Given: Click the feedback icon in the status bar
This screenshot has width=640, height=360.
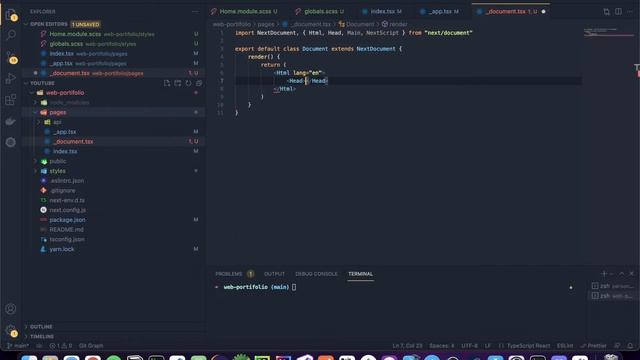Looking at the screenshot, I should point(617,346).
